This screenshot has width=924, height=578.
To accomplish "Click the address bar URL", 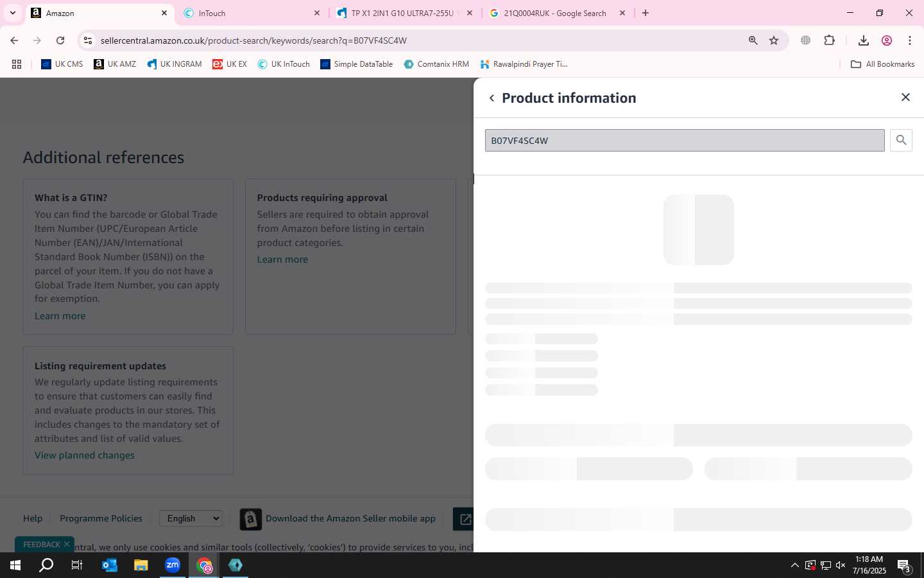I will tap(253, 40).
